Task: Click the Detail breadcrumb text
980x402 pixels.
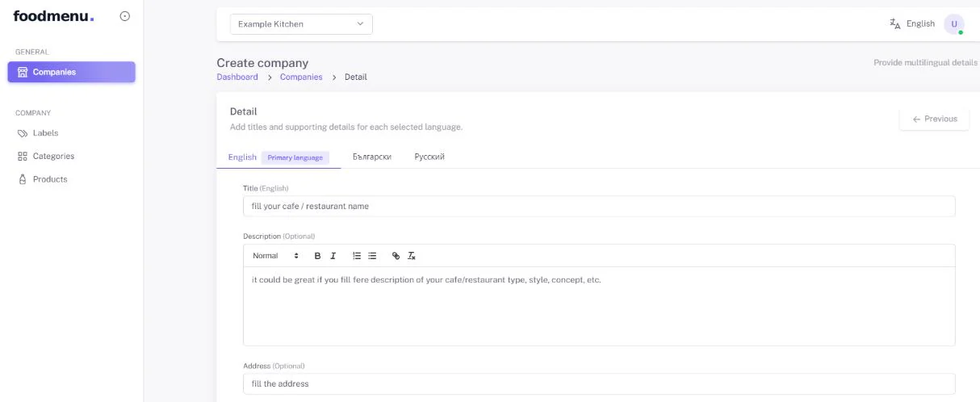Action: (x=355, y=77)
